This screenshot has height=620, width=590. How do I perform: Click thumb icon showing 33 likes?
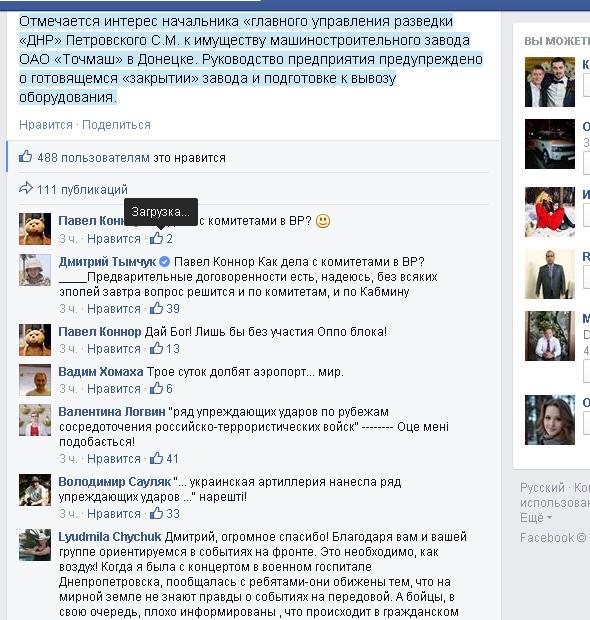coord(157,513)
